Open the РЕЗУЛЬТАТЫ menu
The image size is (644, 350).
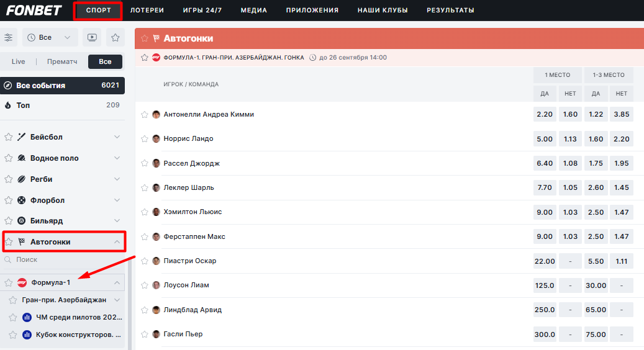click(x=450, y=11)
